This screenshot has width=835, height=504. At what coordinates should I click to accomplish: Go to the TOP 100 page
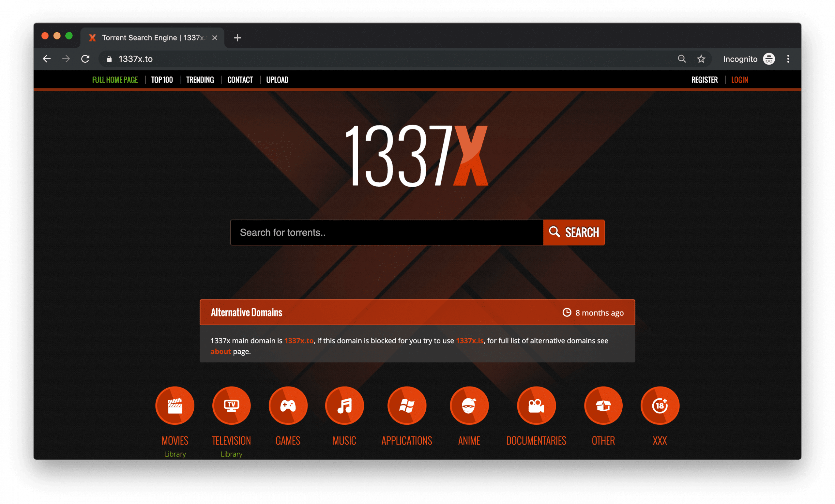(162, 80)
